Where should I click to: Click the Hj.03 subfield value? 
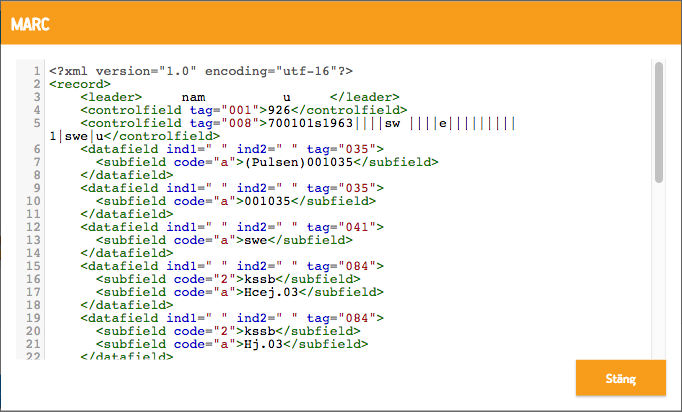264,344
